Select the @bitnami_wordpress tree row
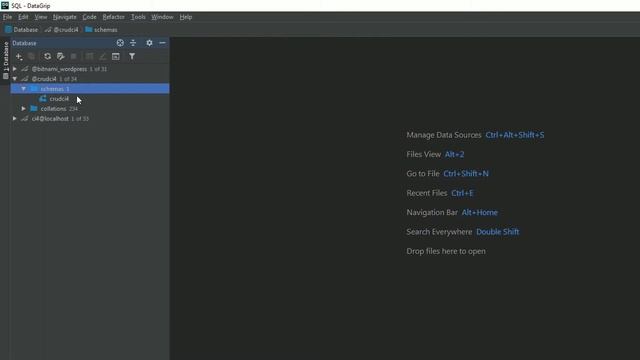This screenshot has width=640, height=360. (90, 69)
